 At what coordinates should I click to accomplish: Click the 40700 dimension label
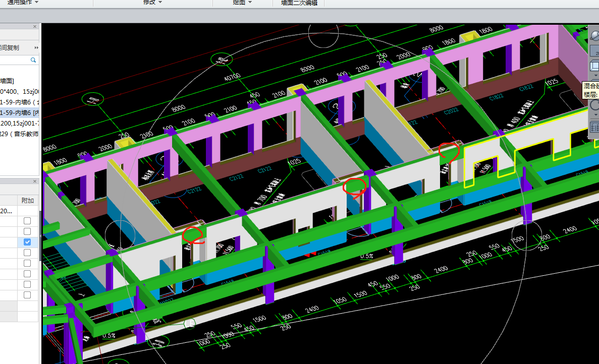pos(232,77)
